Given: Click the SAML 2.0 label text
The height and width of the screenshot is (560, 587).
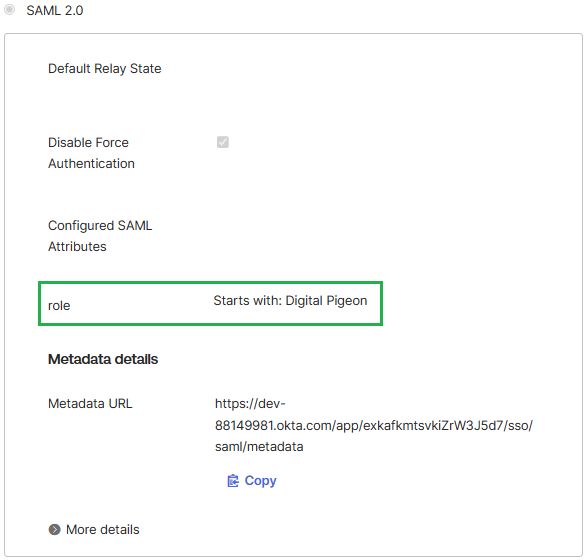Looking at the screenshot, I should [55, 10].
